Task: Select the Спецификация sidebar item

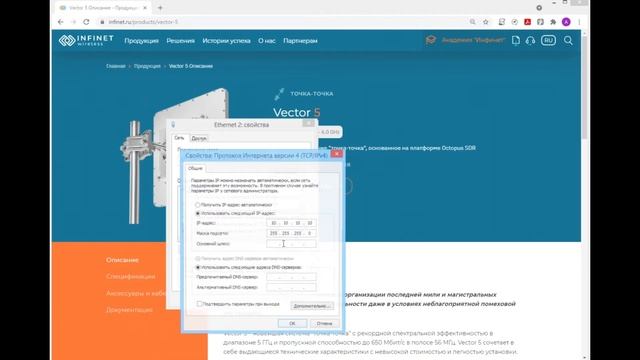Action: 131,277
